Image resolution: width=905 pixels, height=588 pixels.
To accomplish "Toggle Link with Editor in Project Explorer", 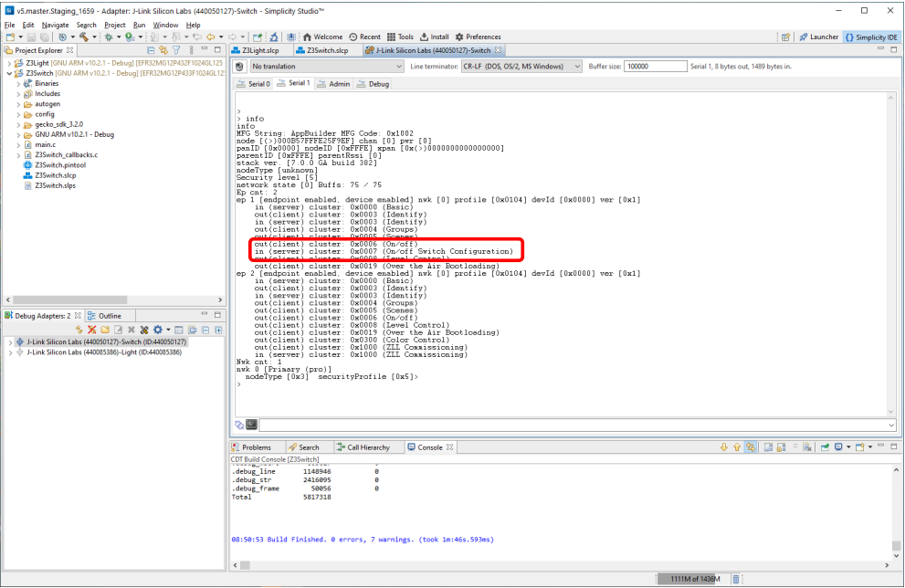I will [163, 50].
